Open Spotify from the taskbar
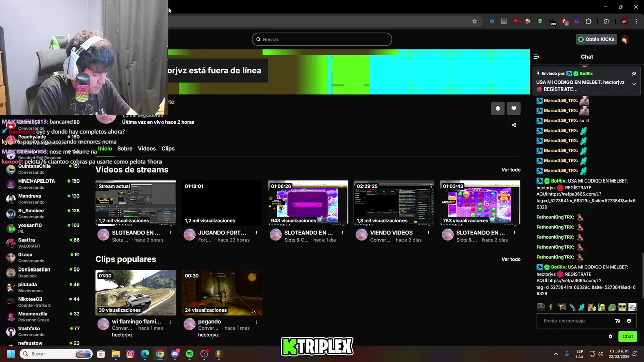 [x=189, y=354]
